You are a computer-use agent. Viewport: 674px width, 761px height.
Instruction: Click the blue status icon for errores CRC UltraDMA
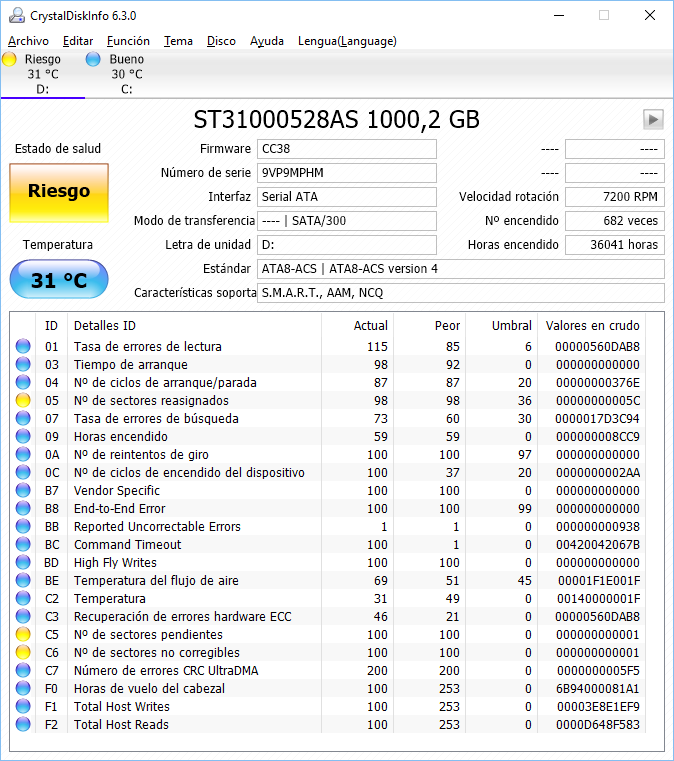23,670
